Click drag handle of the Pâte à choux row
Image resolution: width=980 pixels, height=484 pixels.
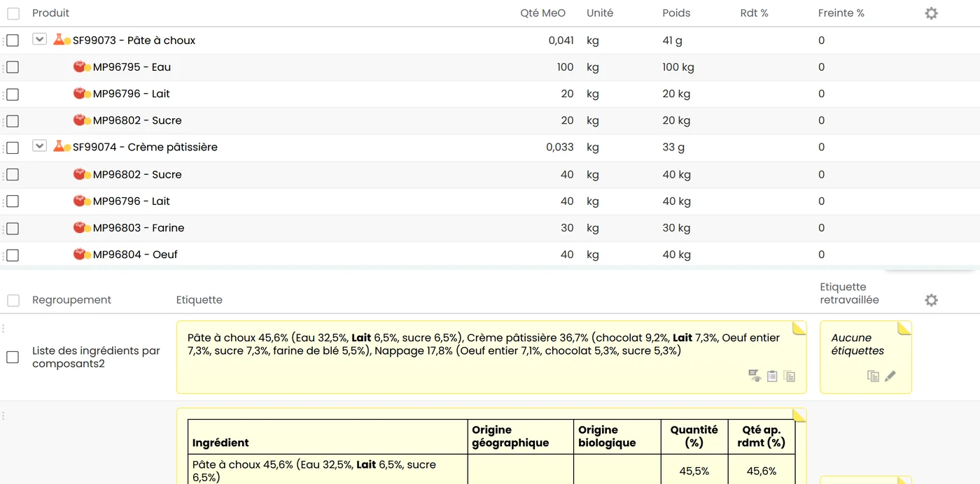[x=3, y=41]
